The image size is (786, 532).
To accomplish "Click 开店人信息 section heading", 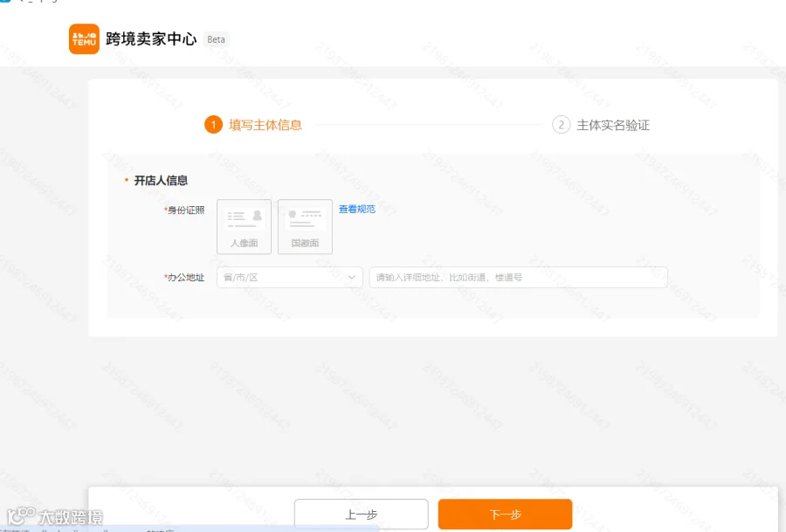I will point(161,181).
